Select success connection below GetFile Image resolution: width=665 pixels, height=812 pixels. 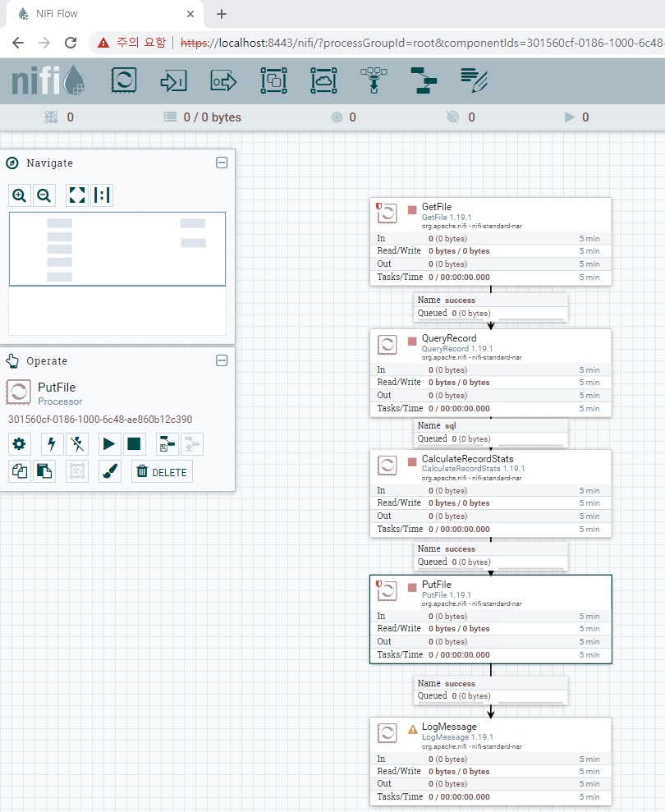(x=490, y=307)
